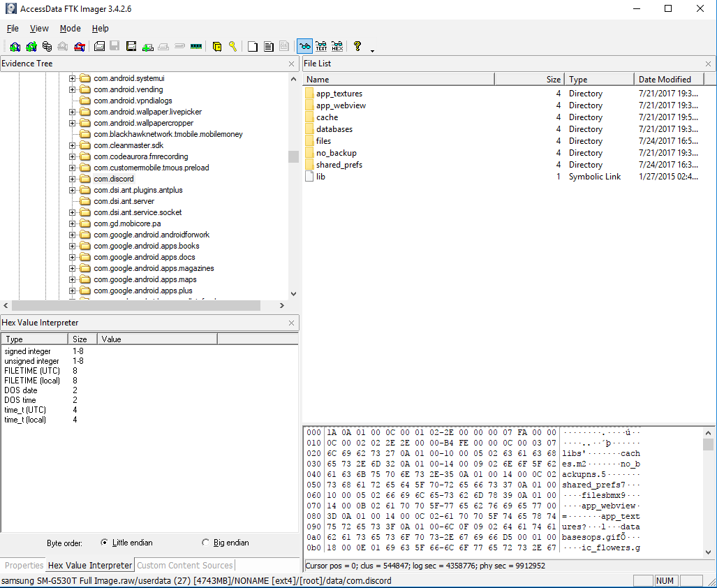Screen dimensions: 717x588
Task: Click the Create Disk Image icon
Action: tap(99, 46)
